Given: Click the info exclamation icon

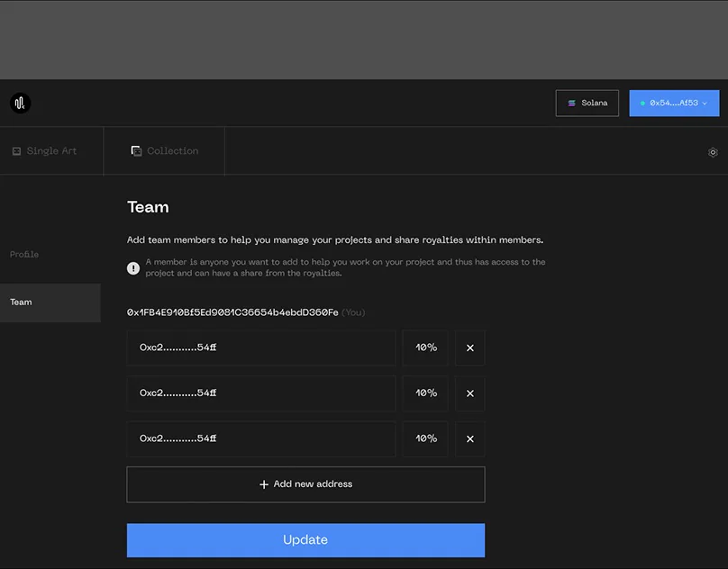Looking at the screenshot, I should [x=133, y=268].
